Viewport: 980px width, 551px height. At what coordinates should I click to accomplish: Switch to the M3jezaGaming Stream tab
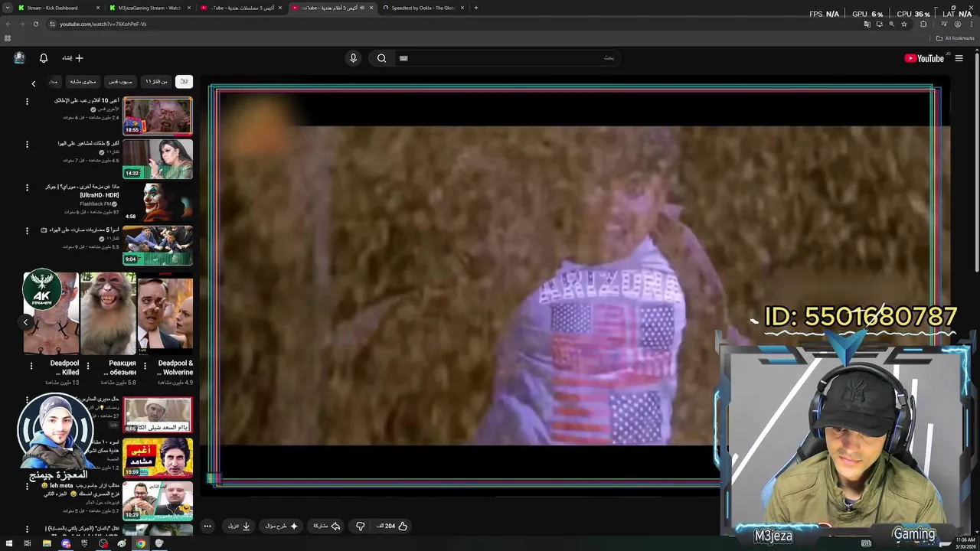click(x=150, y=8)
